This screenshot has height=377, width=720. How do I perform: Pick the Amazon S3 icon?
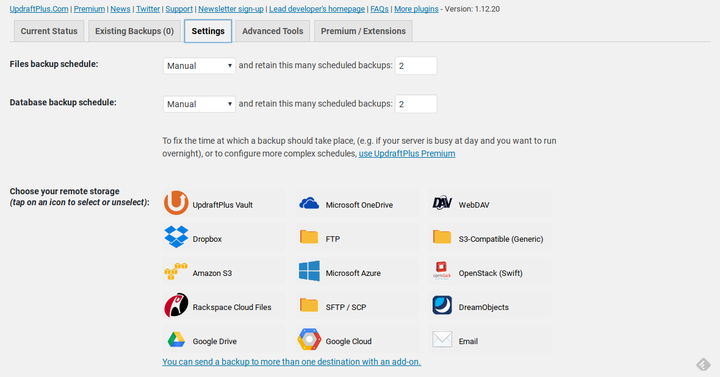(176, 271)
